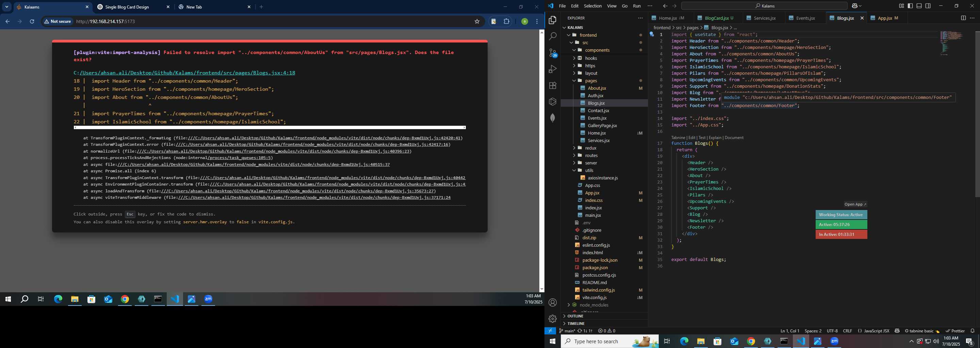The width and height of the screenshot is (980, 348).
Task: Open Explorer panel Views and More Actions ellipsis
Action: point(640,18)
